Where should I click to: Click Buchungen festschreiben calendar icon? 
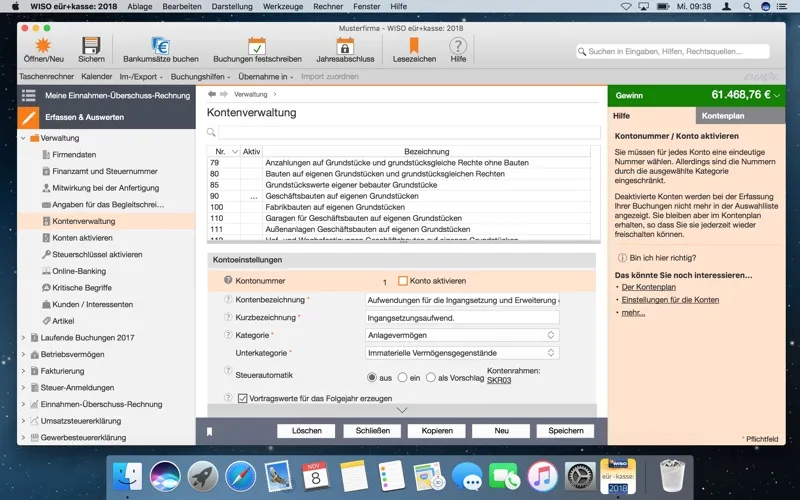257,46
